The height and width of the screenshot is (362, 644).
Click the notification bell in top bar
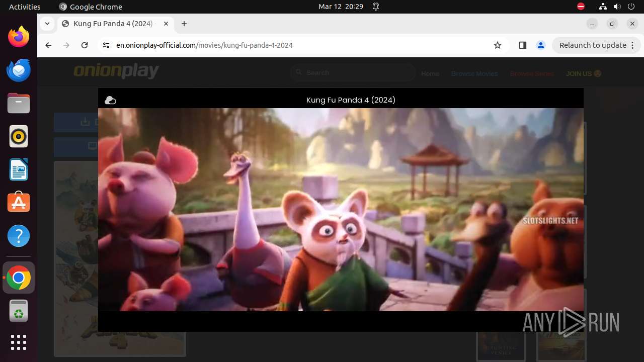click(376, 7)
